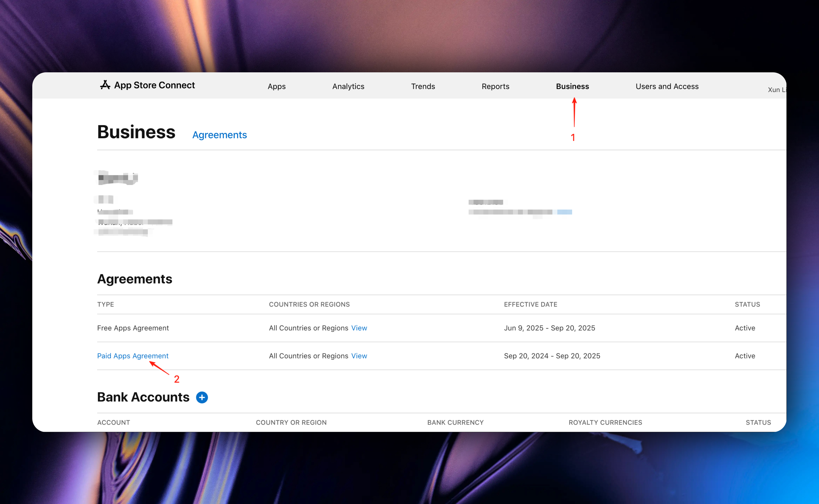View countries for Free Apps Agreement
Screen dimensions: 819x504
(x=359, y=328)
